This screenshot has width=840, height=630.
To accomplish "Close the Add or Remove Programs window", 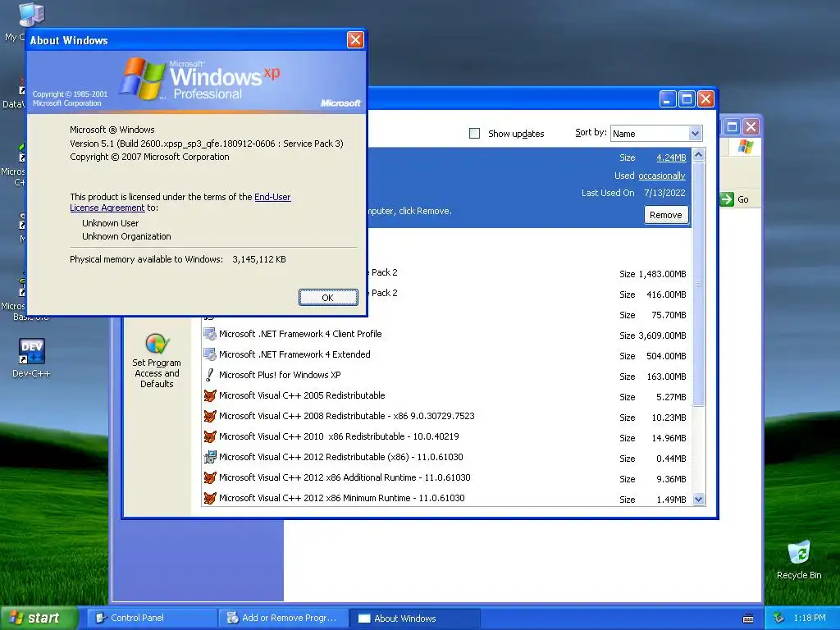I will coord(706,99).
